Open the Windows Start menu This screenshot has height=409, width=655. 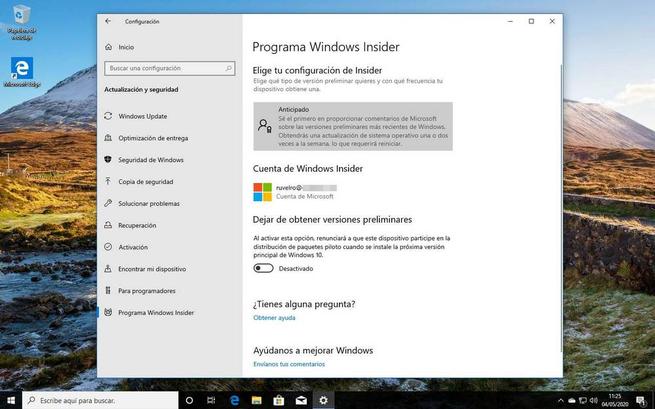pos(11,400)
